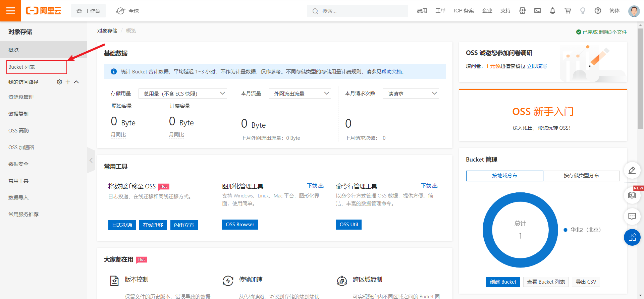Click the 跨区域复制 icon
644x299 pixels.
coord(342,281)
